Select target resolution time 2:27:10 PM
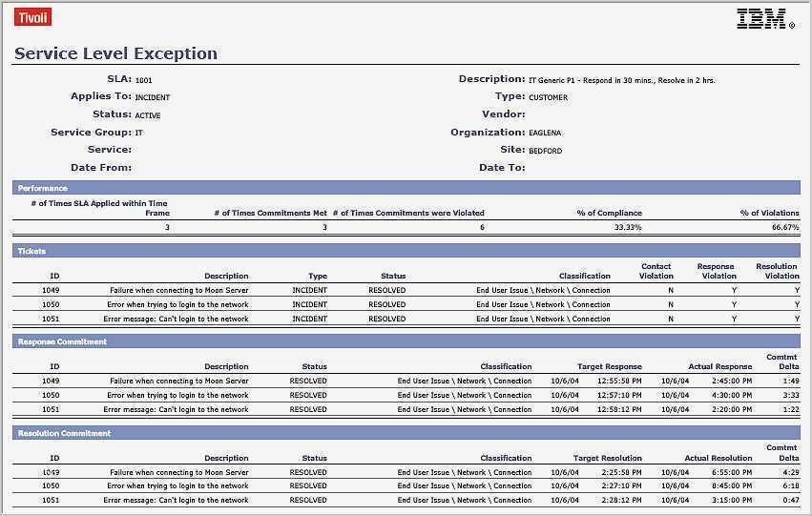812x516 pixels. (621, 486)
